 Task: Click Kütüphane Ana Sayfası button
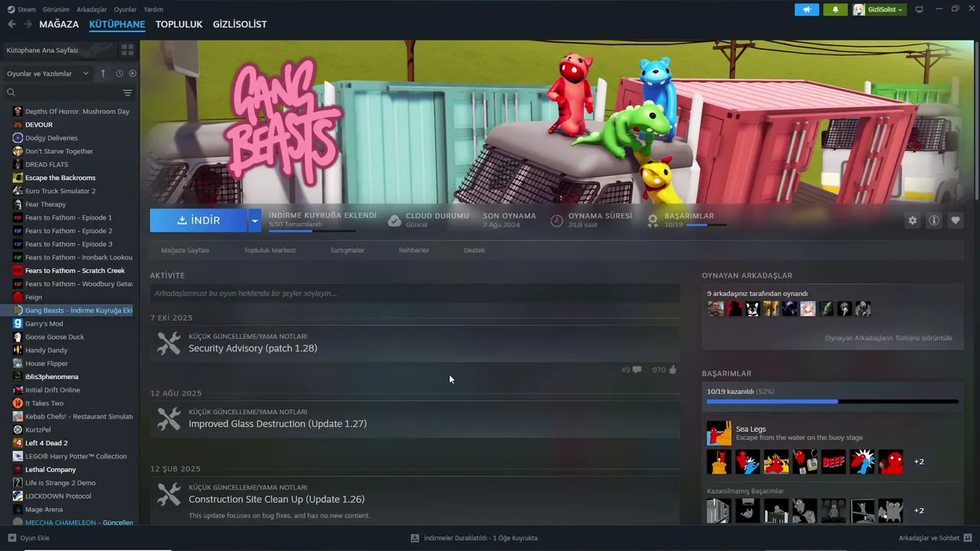(58, 50)
